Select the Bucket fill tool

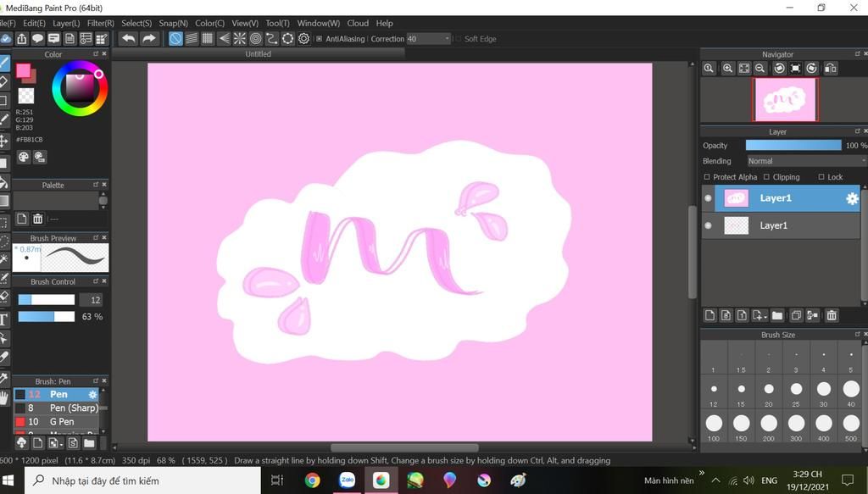click(4, 182)
